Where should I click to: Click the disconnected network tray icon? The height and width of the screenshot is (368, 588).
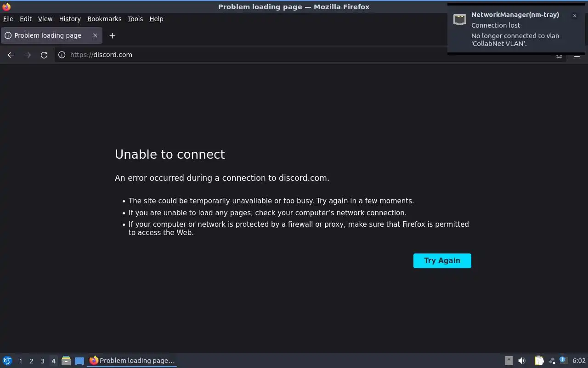pyautogui.click(x=552, y=361)
